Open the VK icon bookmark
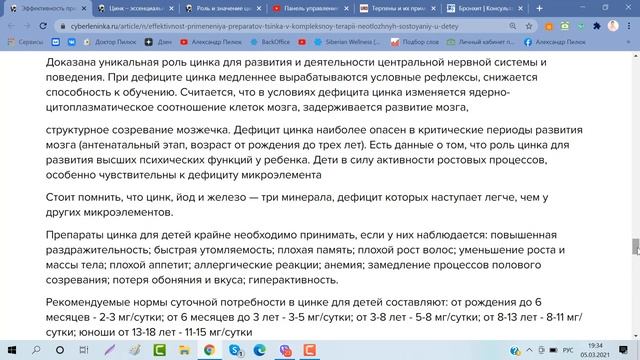Image resolution: width=640 pixels, height=360 pixels. 71,42
